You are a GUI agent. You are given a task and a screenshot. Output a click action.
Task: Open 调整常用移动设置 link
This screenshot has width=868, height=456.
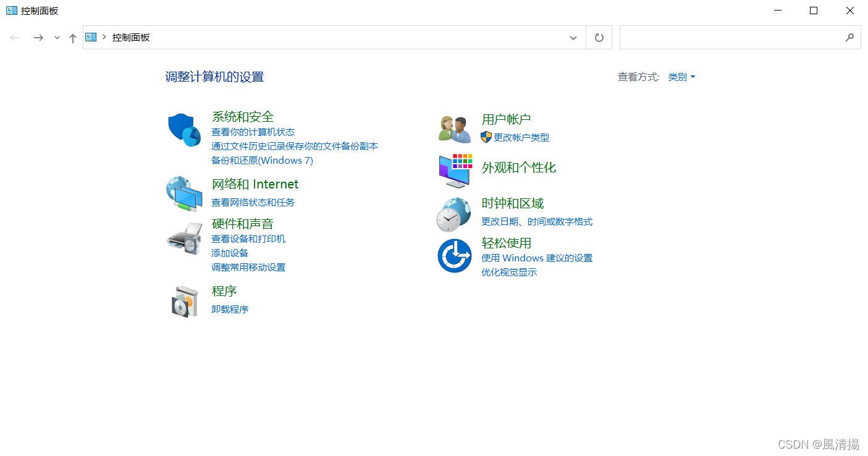tap(248, 268)
